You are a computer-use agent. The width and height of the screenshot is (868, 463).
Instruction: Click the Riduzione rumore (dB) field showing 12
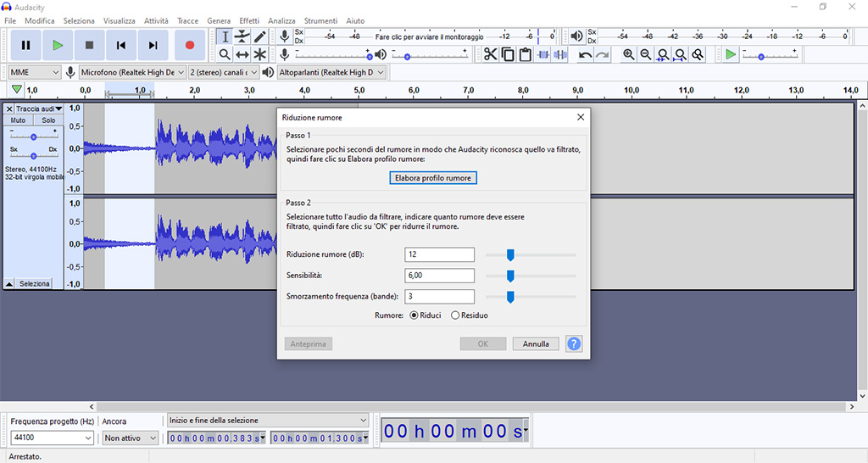pos(440,254)
